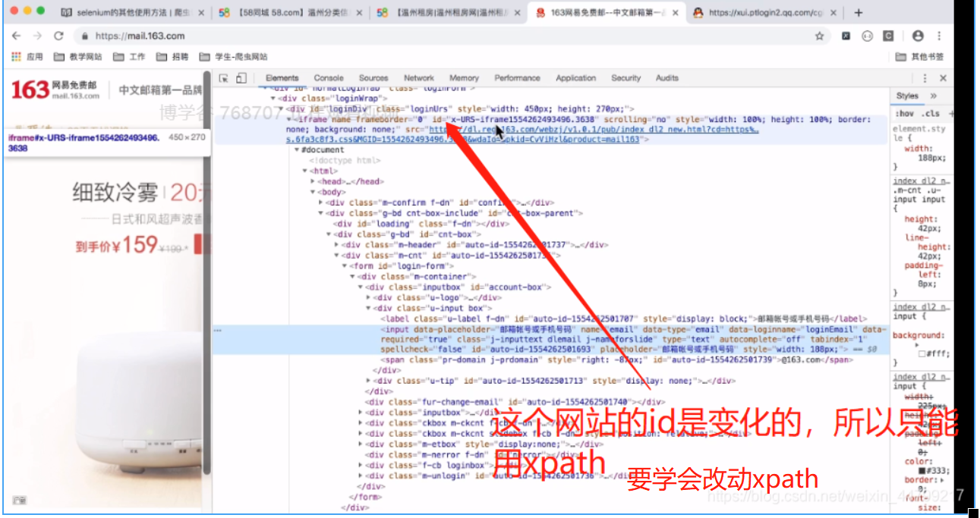
Task: Switch to the selenium的其他使用方法 tab
Action: coord(132,13)
